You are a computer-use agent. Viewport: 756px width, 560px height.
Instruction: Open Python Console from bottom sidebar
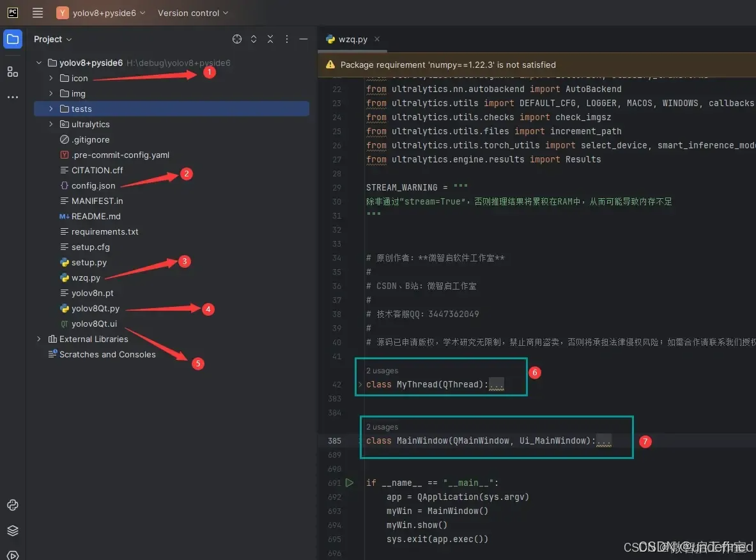[x=13, y=554]
